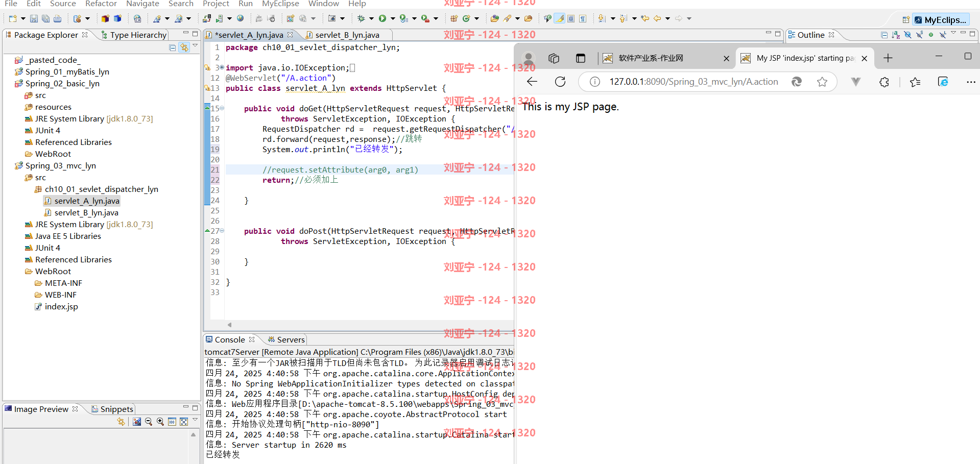Click the Debug bug icon
The width and height of the screenshot is (980, 464).
(x=361, y=19)
